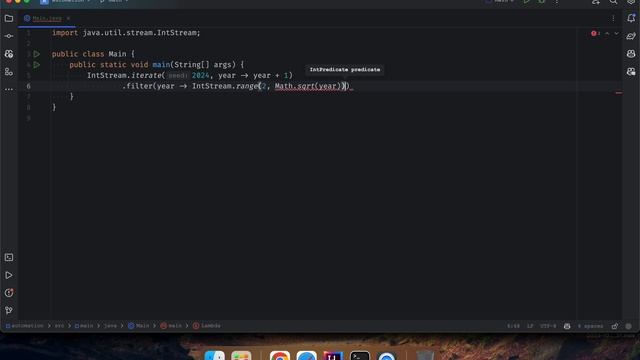
Task: Click the lambda breadcrumb
Action: point(207,326)
